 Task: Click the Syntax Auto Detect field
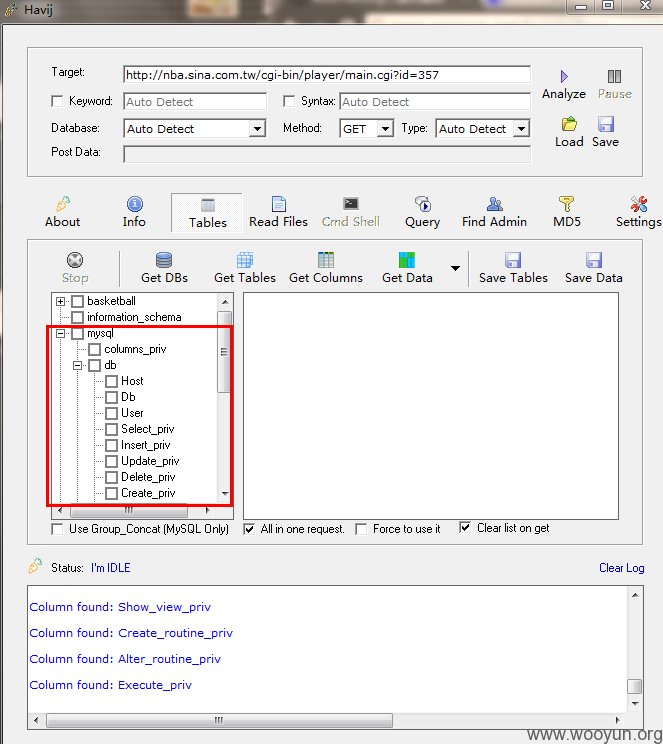(435, 102)
